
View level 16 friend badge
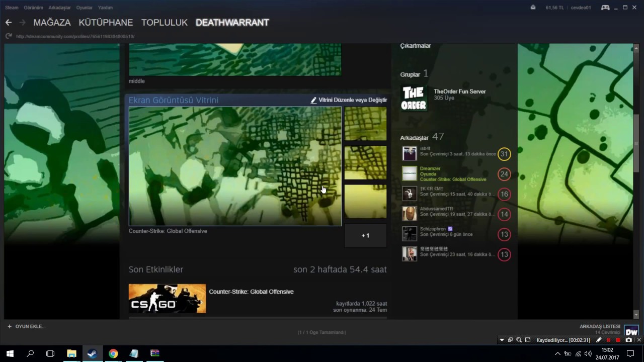click(504, 194)
